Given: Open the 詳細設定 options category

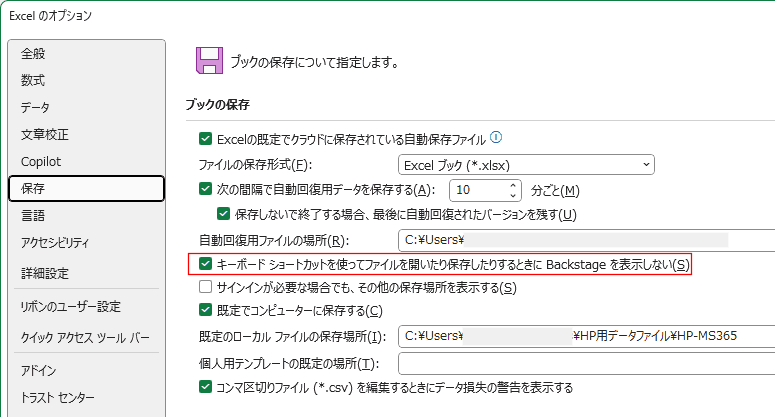Looking at the screenshot, I should point(45,273).
